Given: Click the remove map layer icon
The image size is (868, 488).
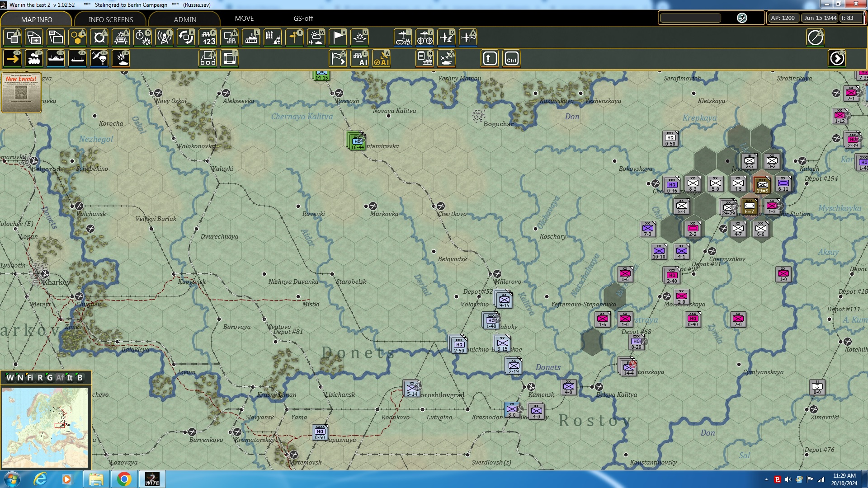Looking at the screenshot, I should [x=56, y=38].
